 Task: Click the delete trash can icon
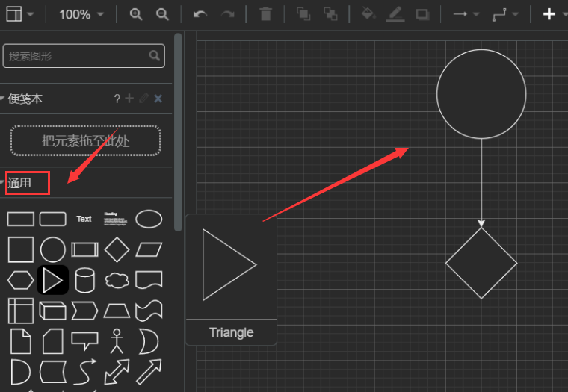265,14
